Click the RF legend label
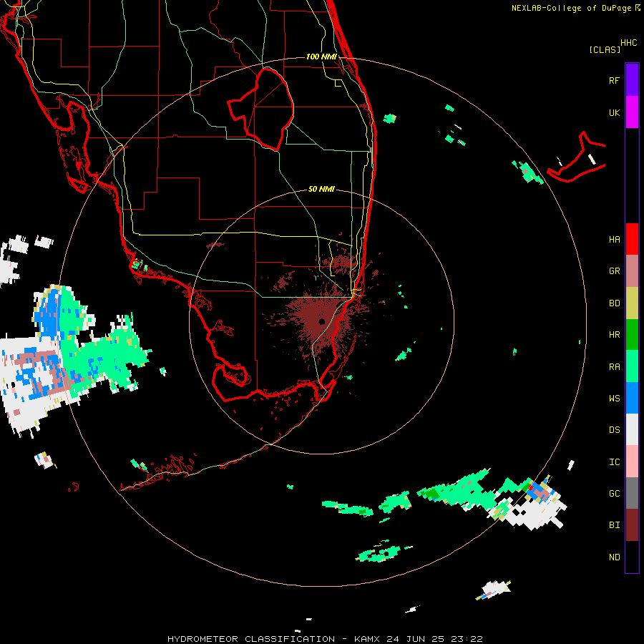The width and height of the screenshot is (644, 644). point(614,80)
